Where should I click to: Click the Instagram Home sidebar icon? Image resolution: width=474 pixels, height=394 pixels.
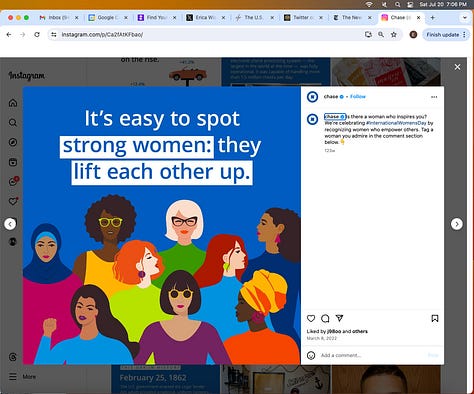click(x=13, y=103)
